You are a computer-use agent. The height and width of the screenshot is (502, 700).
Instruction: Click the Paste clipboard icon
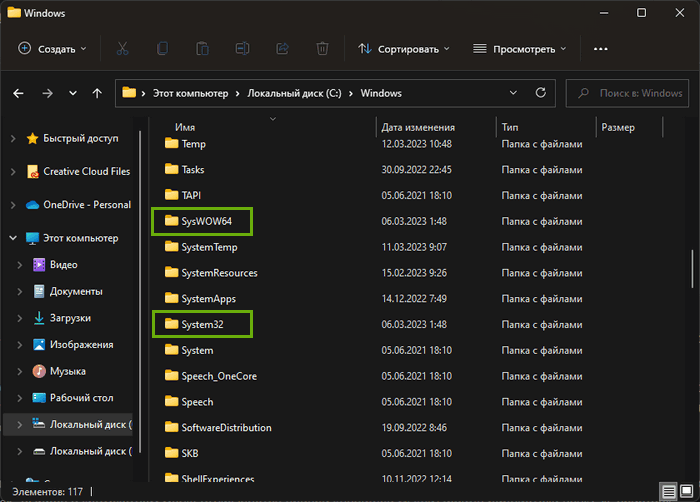(x=202, y=48)
